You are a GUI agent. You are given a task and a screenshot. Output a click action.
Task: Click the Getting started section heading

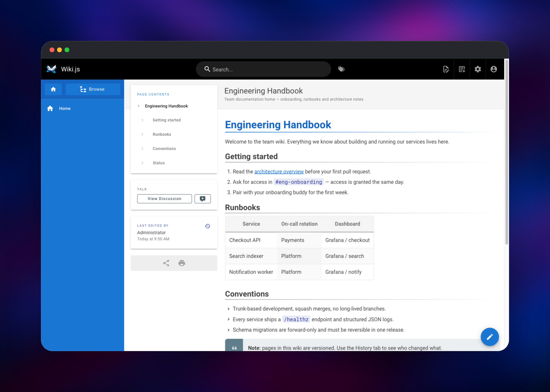click(251, 156)
